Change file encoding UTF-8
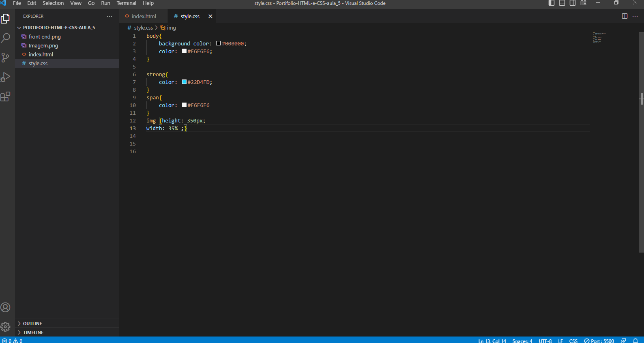The width and height of the screenshot is (644, 343). coord(545,341)
